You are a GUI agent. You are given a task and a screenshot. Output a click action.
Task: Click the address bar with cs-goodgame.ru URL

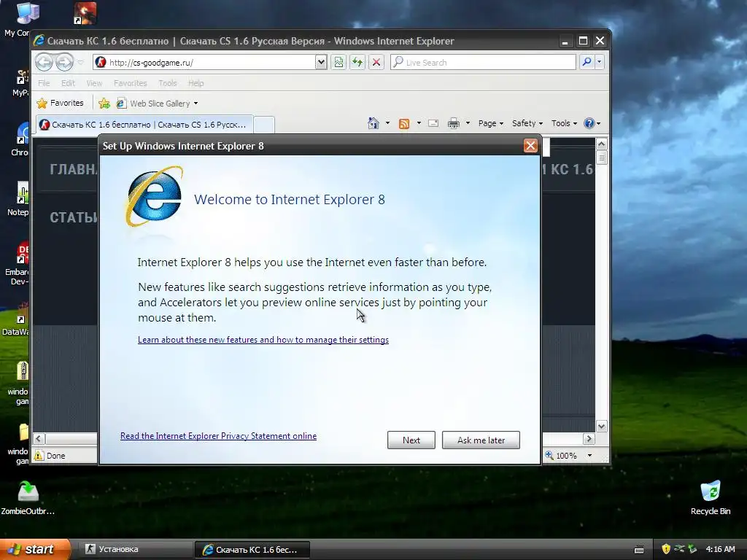click(204, 63)
